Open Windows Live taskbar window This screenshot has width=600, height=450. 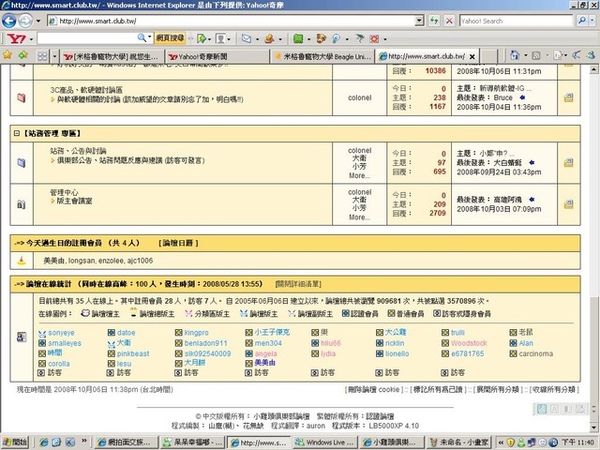tap(326, 442)
